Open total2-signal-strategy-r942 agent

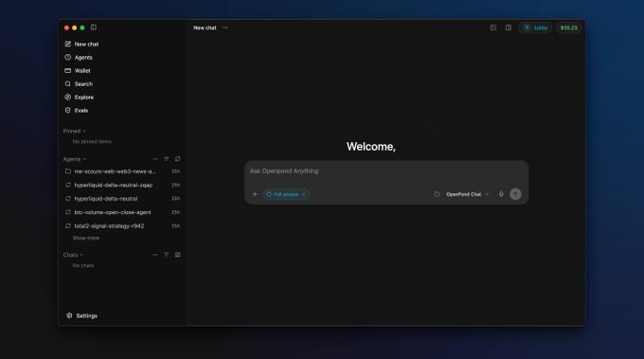pyautogui.click(x=123, y=226)
